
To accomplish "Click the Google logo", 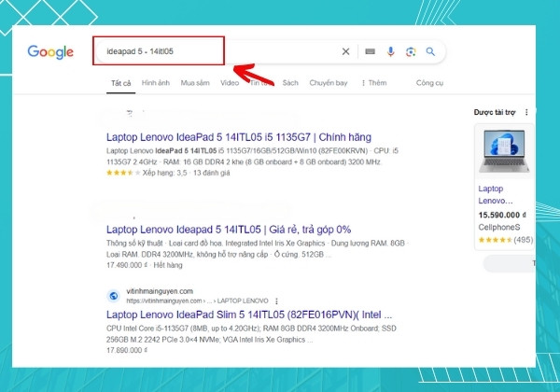I will coord(50,52).
